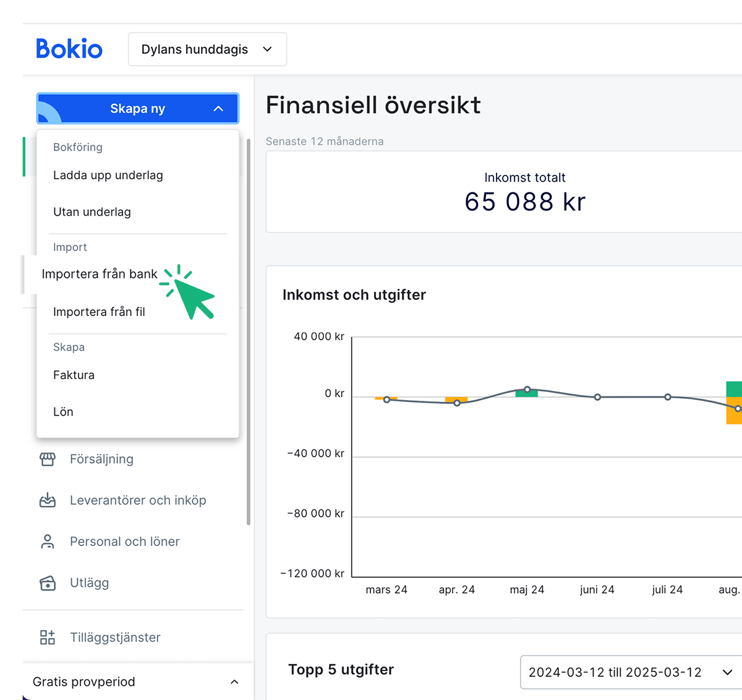Click the Bokio logo
The height and width of the screenshot is (700, 742).
tap(69, 49)
